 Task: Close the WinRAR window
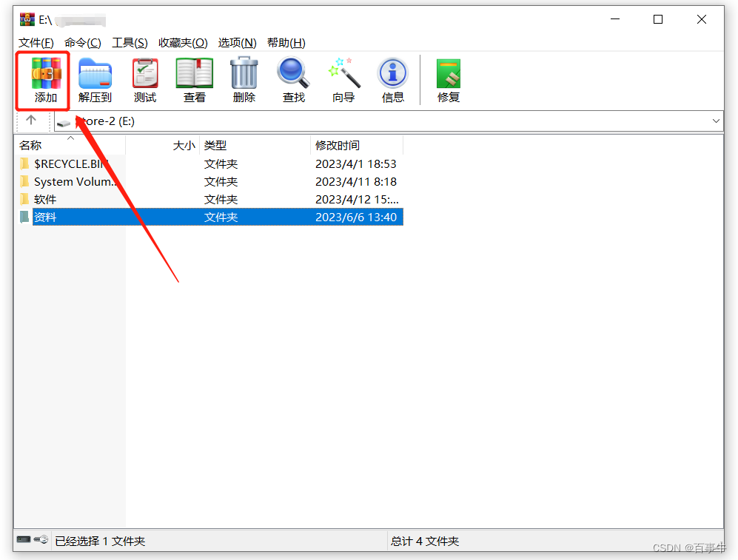coord(701,19)
